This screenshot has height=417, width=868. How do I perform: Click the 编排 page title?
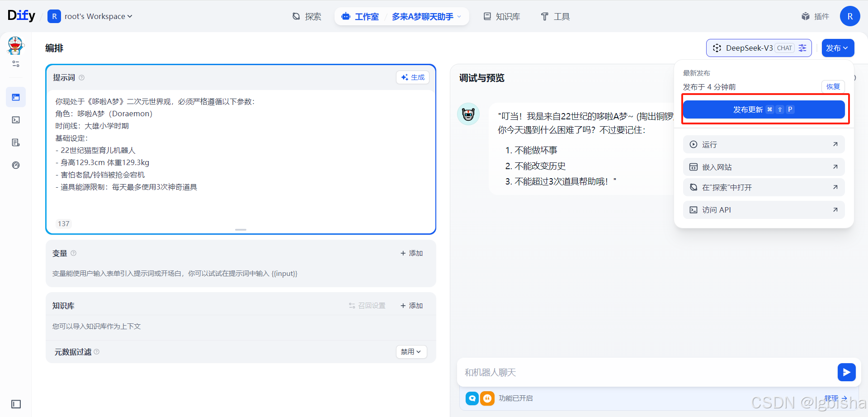[54, 48]
